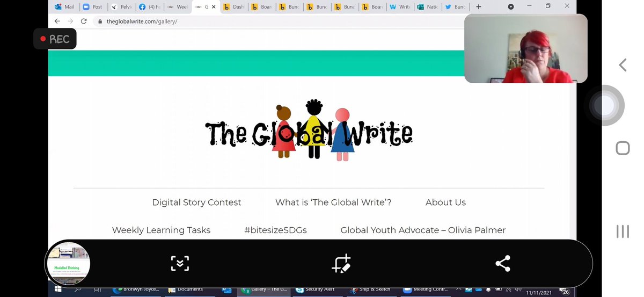
Task: Click The Global Write logo
Action: click(x=309, y=131)
